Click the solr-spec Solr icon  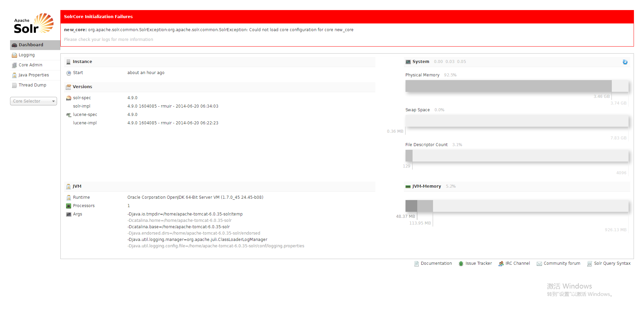click(69, 98)
